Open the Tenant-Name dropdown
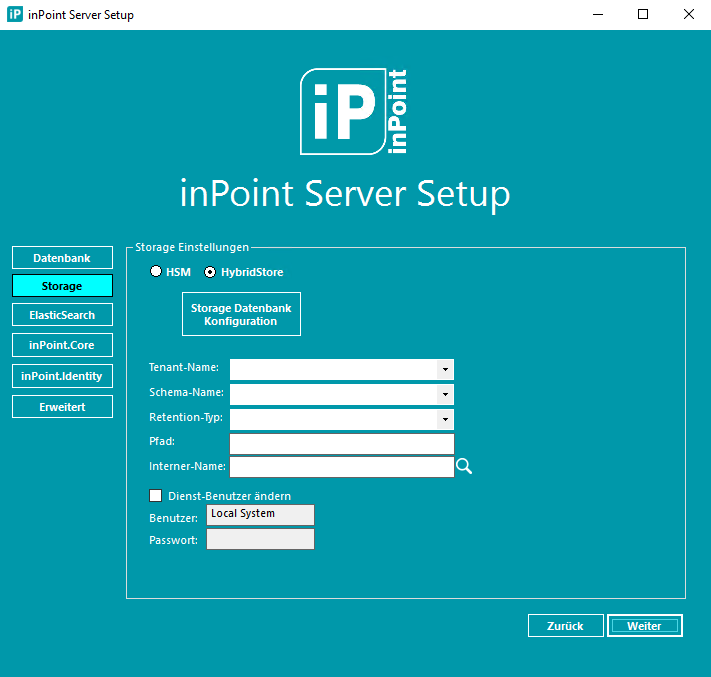The width and height of the screenshot is (711, 677). 342,370
